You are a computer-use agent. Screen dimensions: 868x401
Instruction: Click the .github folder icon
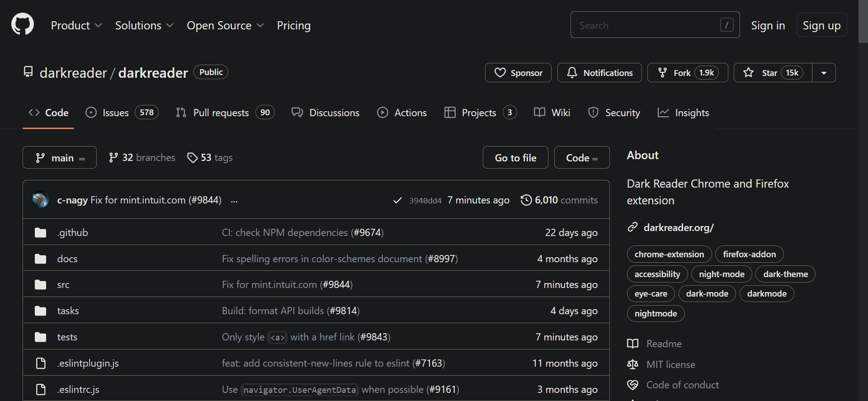click(41, 233)
